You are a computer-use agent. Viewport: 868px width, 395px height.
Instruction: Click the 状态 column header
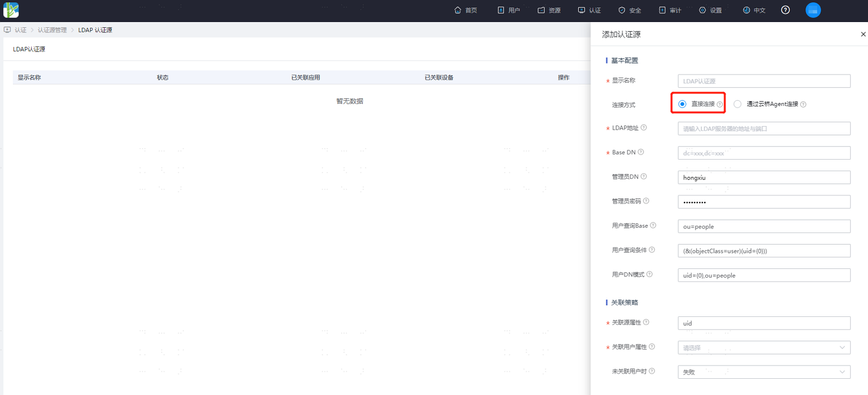163,77
